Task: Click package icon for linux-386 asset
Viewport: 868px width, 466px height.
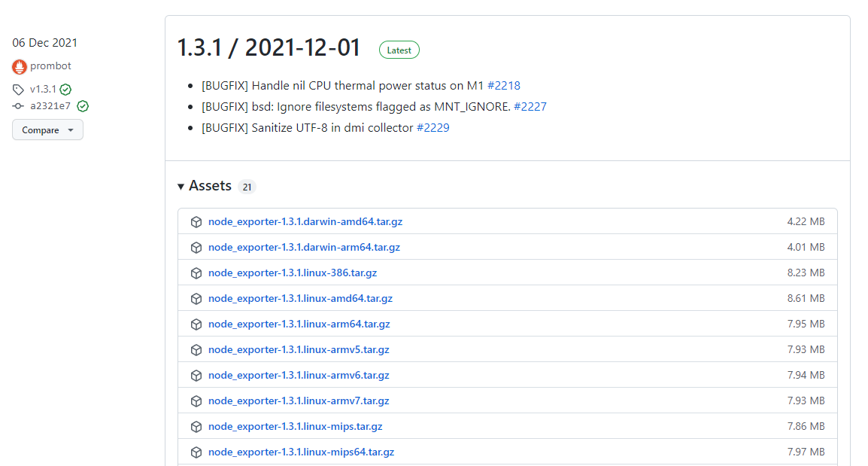Action: (196, 273)
